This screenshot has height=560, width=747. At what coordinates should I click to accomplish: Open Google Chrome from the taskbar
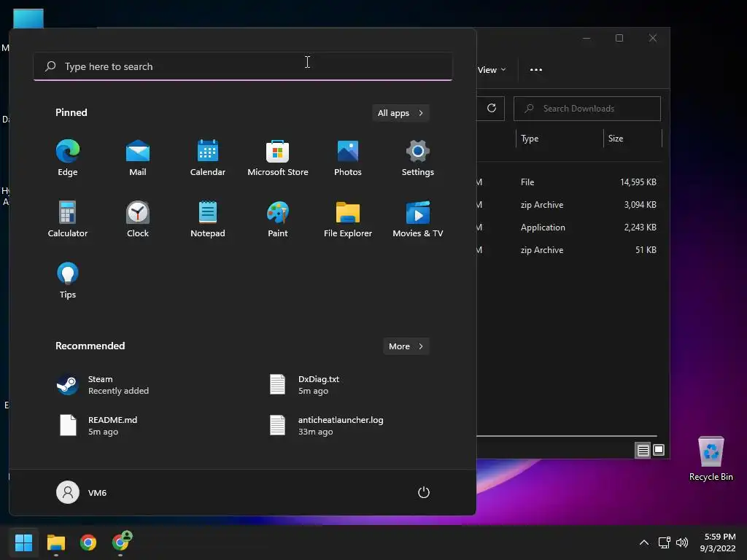[x=88, y=542]
